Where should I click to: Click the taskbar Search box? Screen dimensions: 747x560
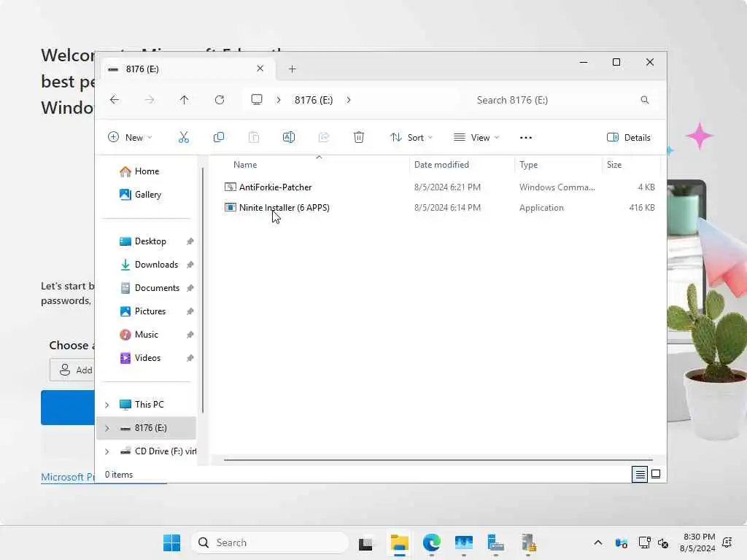pyautogui.click(x=270, y=542)
